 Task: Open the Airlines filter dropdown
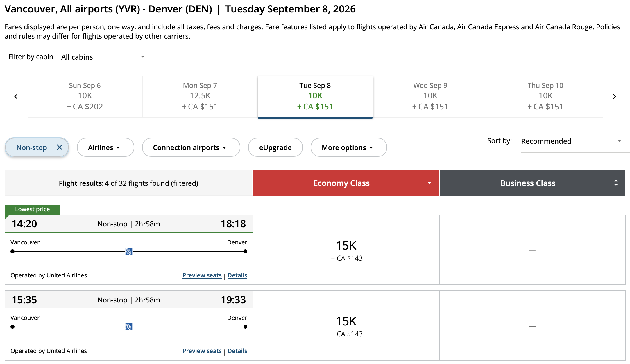point(105,147)
